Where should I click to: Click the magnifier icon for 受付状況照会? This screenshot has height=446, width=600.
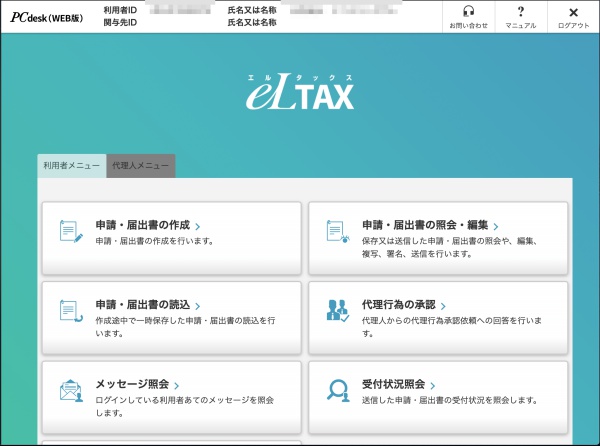pos(338,390)
